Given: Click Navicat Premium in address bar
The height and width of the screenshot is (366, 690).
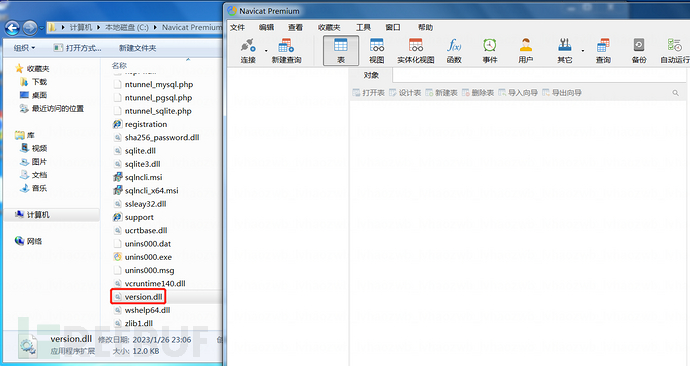Looking at the screenshot, I should pyautogui.click(x=192, y=27).
